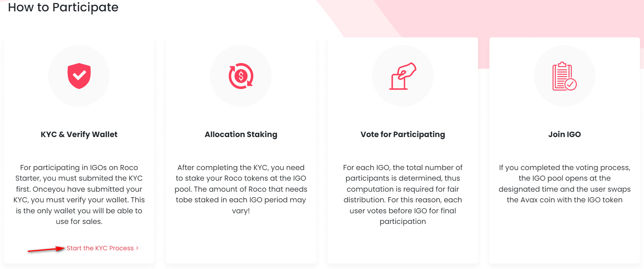Click empty space below Allocation Staking description
Screen dimensions: 644x269
(x=241, y=238)
